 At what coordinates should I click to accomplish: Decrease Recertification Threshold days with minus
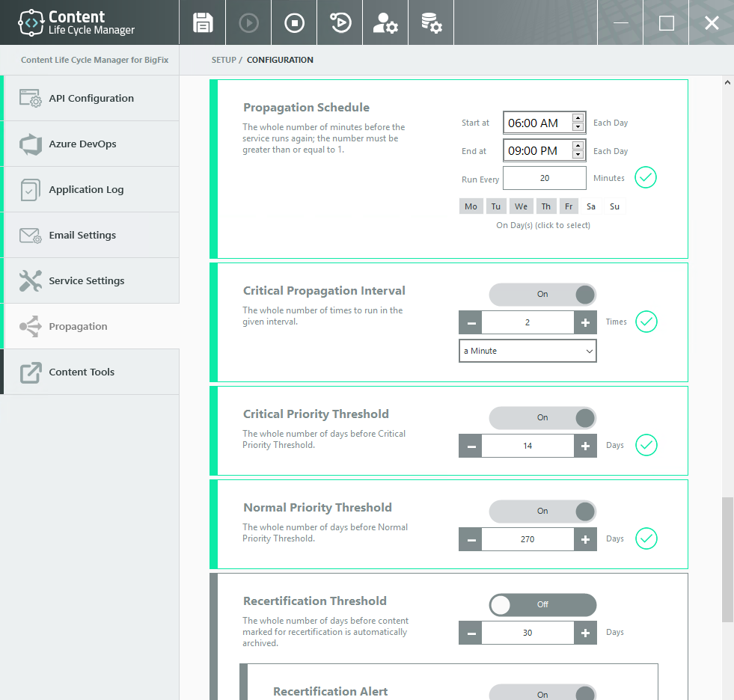coord(471,633)
